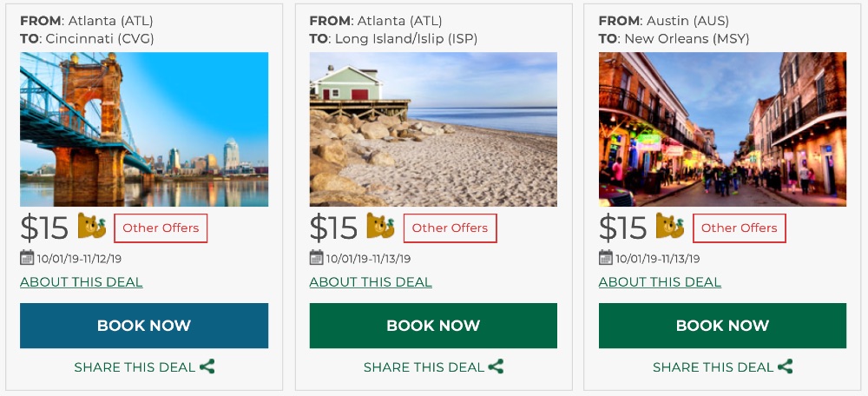This screenshot has height=396, width=868.
Task: Open About This Deal for New Orleans
Action: [660, 282]
